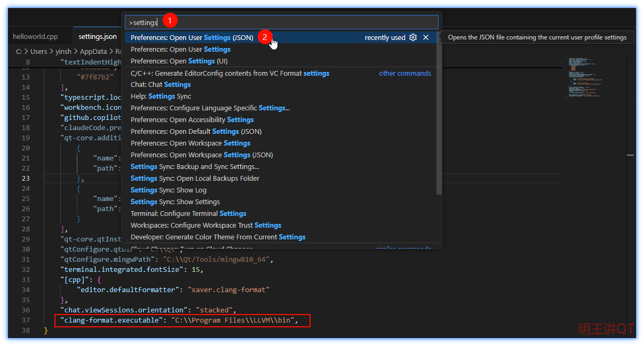The width and height of the screenshot is (644, 346).
Task: Click the gear icon to configure keybinding
Action: (x=413, y=37)
